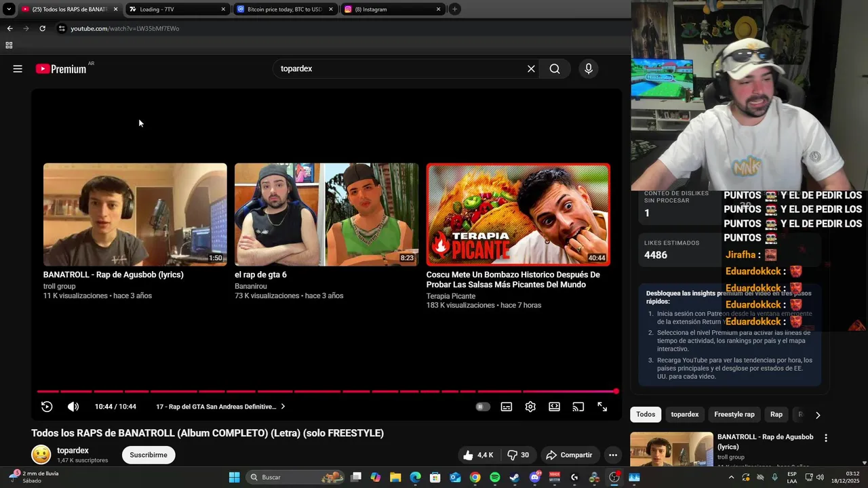The height and width of the screenshot is (488, 868).
Task: Open options for sidebar 'BANATROLL - Rap de Agusbob'
Action: point(825,439)
